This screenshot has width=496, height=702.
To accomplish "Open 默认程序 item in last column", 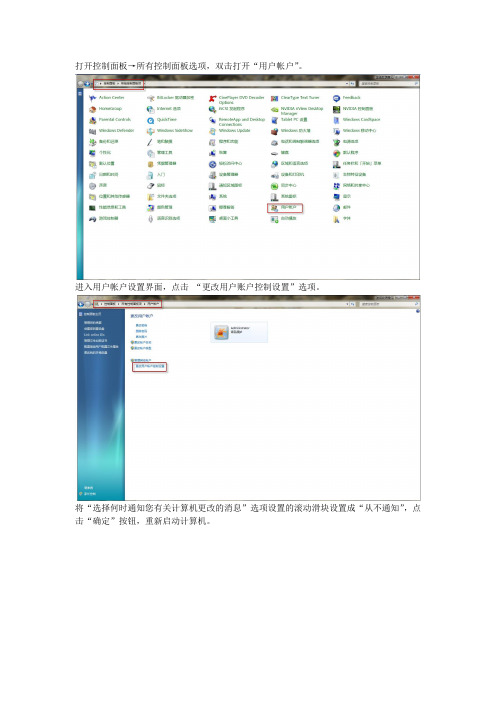I will (x=346, y=153).
